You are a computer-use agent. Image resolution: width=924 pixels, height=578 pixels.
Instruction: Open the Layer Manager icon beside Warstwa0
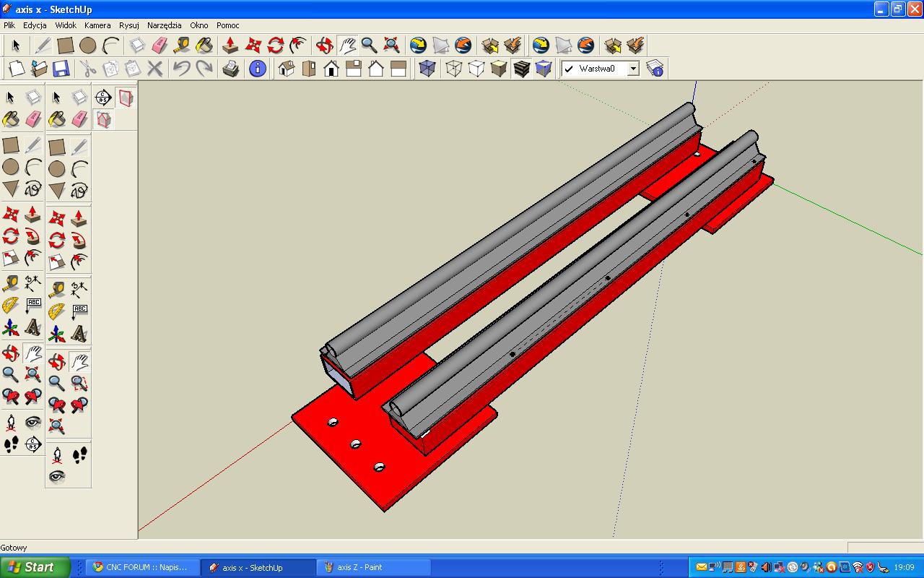[x=655, y=69]
